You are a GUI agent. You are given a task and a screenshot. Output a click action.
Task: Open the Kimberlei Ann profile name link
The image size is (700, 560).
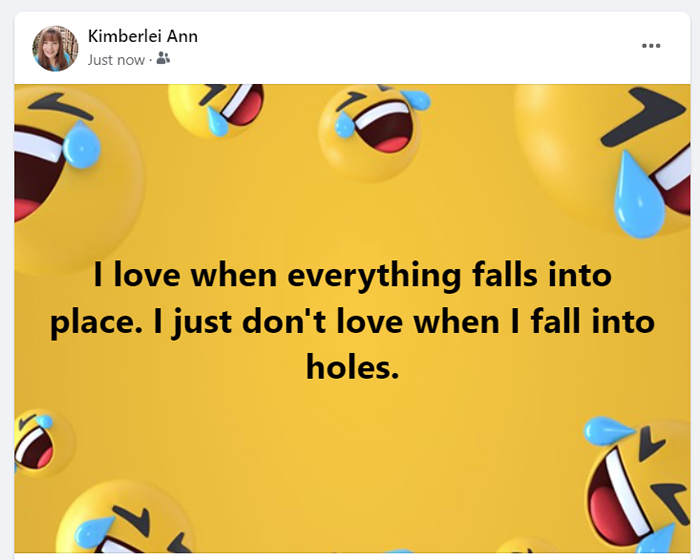142,36
